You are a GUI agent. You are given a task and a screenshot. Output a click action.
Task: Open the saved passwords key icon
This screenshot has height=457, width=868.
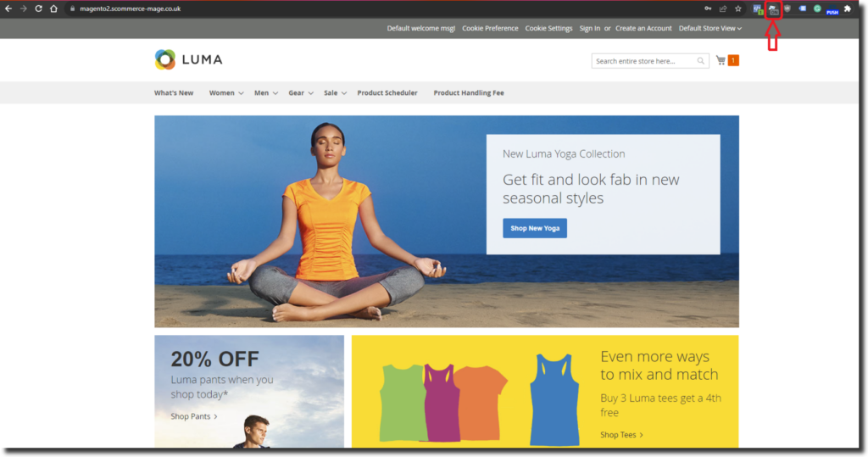click(708, 8)
